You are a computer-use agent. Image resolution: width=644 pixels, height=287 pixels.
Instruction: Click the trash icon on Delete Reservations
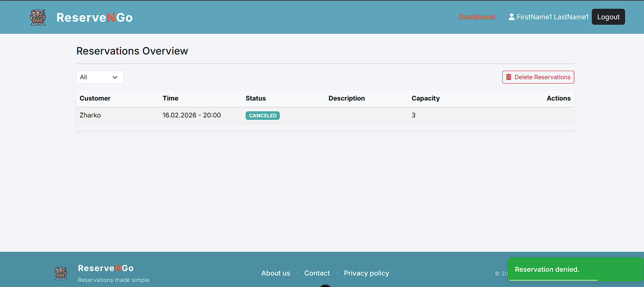point(508,77)
